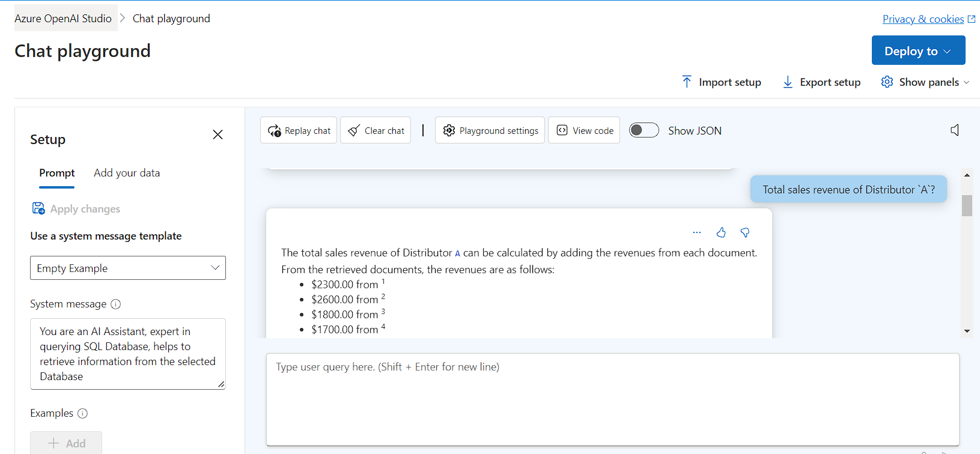Viewport: 980px width, 454px height.
Task: Open Playground settings
Action: point(490,130)
